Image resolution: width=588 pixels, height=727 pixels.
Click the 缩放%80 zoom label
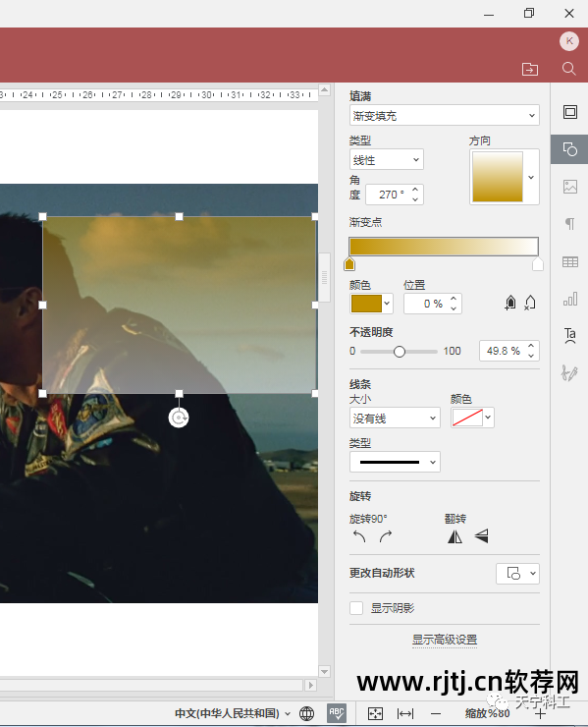[x=488, y=713]
